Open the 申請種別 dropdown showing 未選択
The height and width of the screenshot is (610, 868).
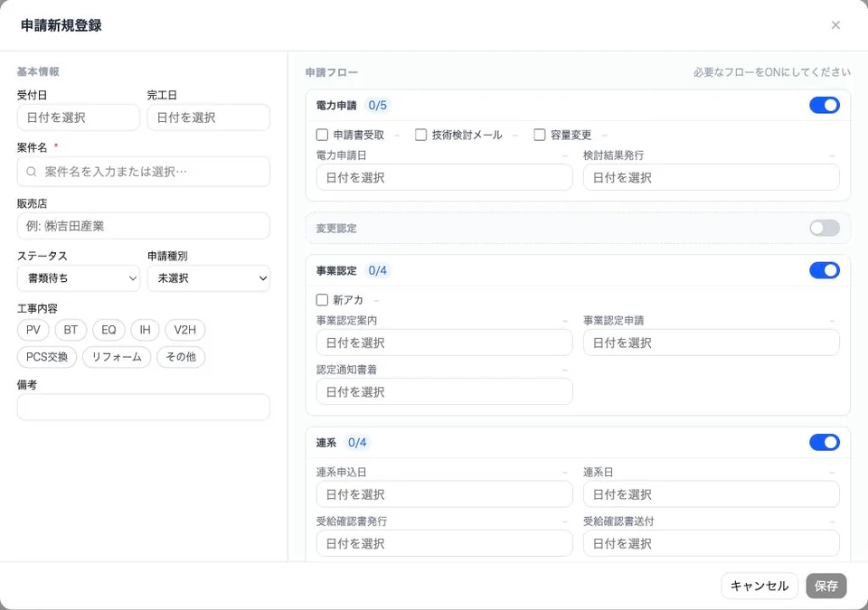pos(209,278)
